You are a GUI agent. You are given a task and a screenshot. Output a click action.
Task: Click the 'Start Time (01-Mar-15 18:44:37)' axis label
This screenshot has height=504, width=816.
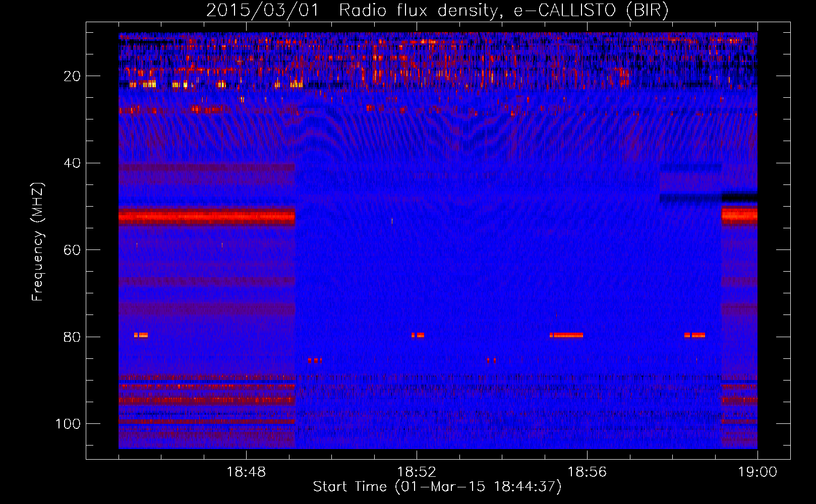click(437, 487)
